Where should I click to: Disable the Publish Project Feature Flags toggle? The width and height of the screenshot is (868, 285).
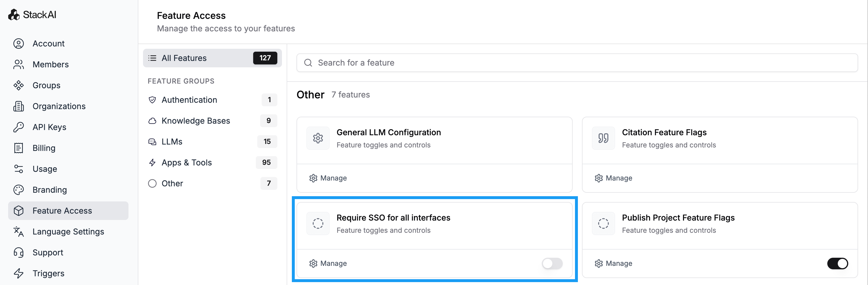click(x=837, y=264)
